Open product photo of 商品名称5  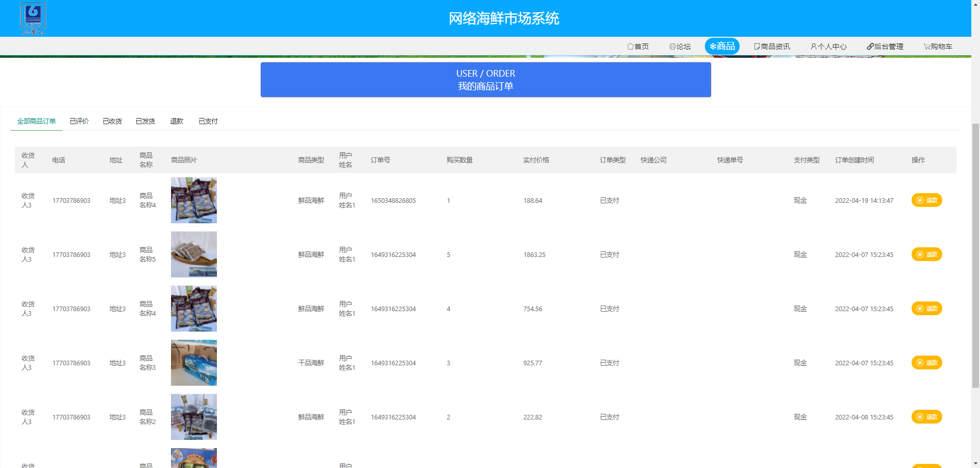tap(194, 254)
